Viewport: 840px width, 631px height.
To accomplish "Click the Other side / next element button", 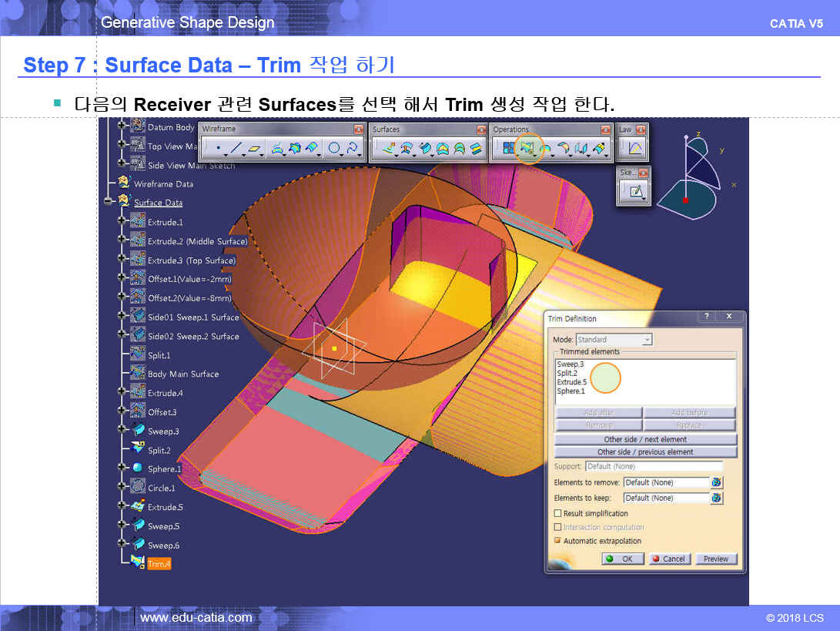I will (645, 439).
